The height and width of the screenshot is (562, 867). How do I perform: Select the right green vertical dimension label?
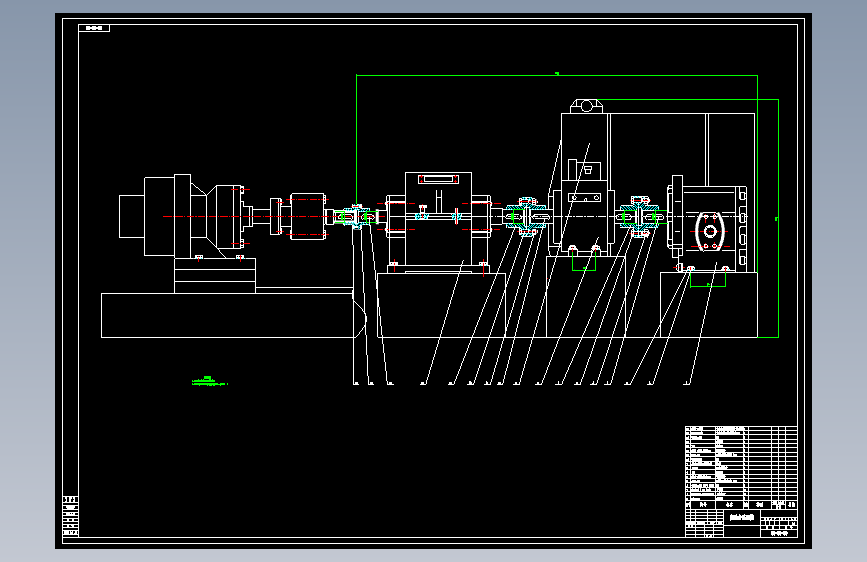tap(777, 219)
